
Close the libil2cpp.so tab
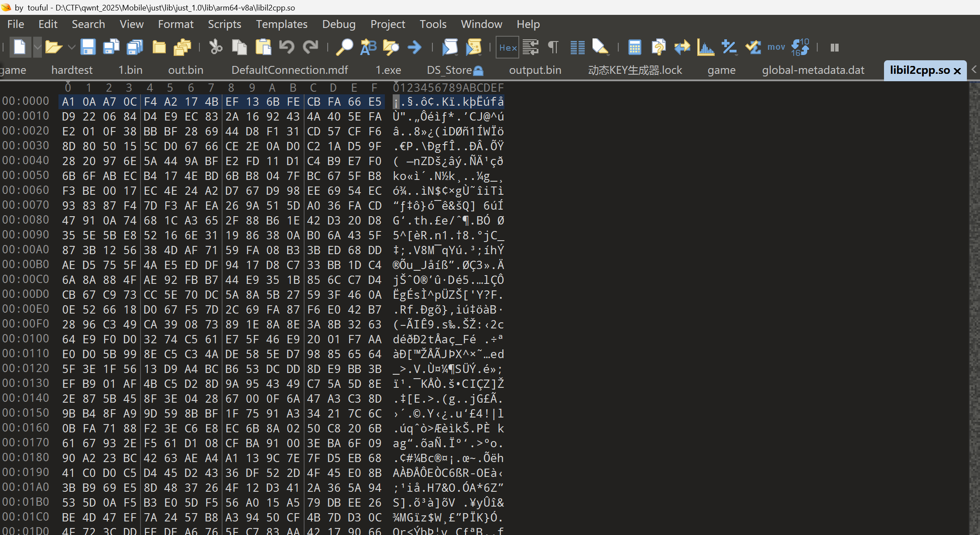coord(957,71)
